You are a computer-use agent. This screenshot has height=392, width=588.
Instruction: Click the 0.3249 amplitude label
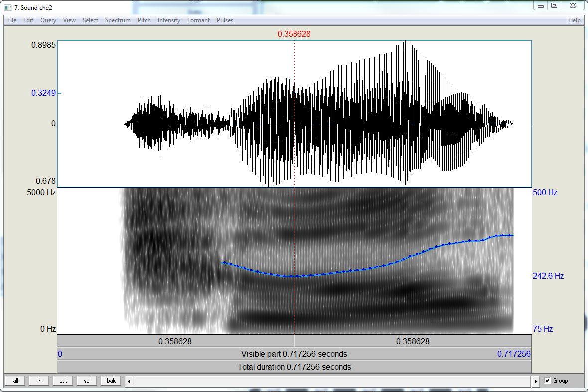43,93
